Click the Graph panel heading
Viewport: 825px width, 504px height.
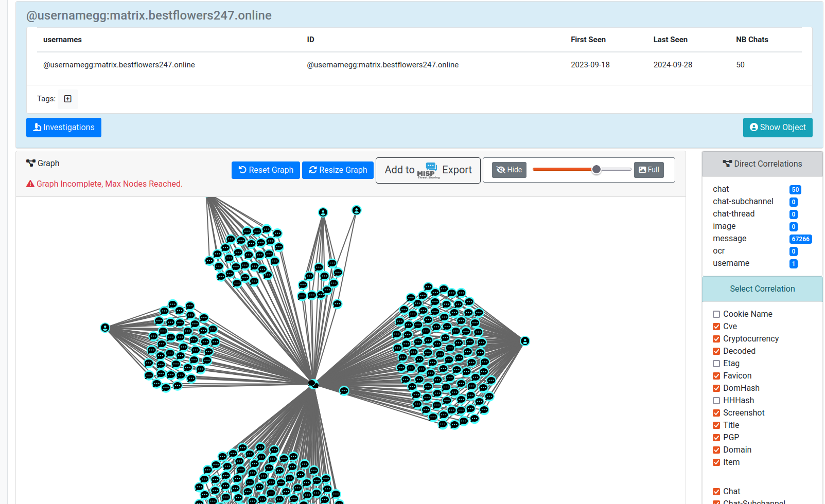pyautogui.click(x=43, y=164)
